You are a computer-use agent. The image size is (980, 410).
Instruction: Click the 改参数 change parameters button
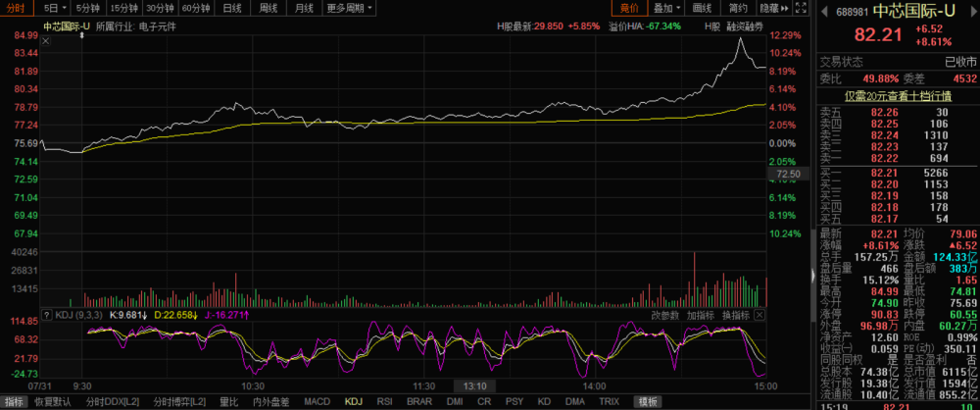[665, 315]
